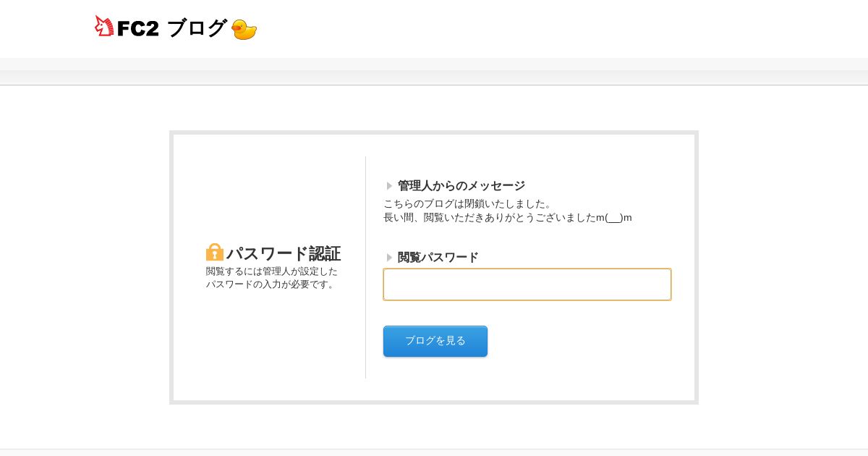Open the ブログ header link
Screen dimensions: 868x456
click(x=197, y=28)
